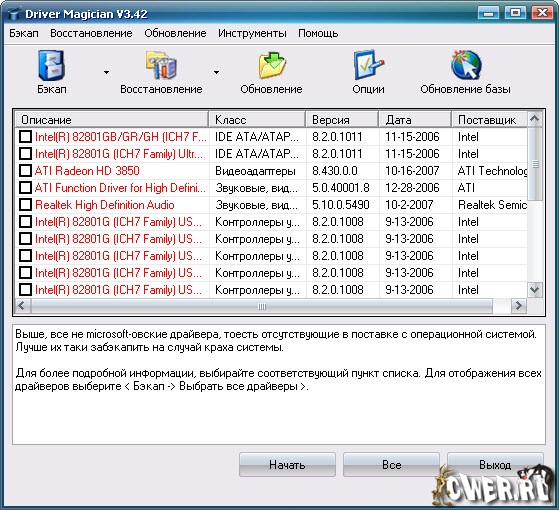Screen dimensions: 559x510
Task: Click the Driver Magician title bar icon
Action: pos(14,14)
